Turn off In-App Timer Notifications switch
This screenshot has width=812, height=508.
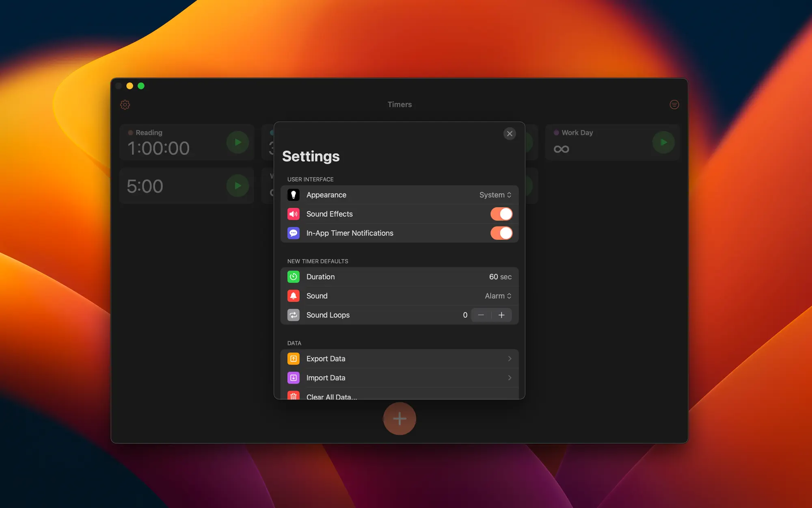click(x=501, y=233)
